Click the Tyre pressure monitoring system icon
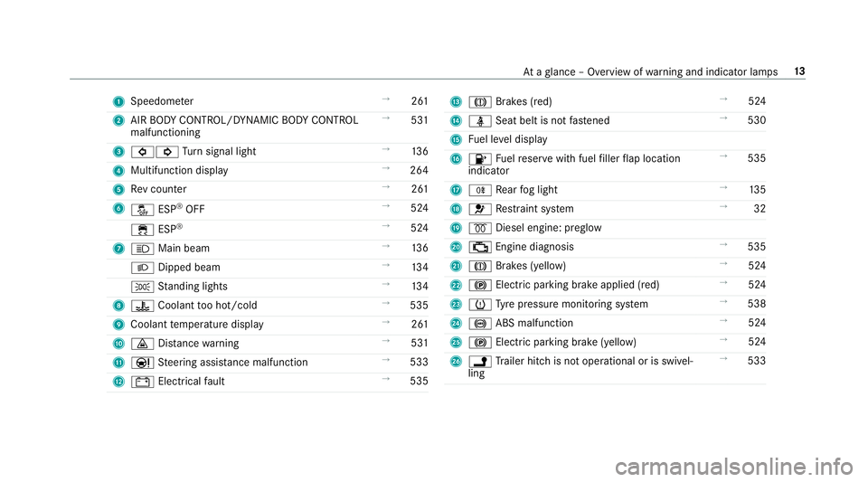 click(480, 305)
